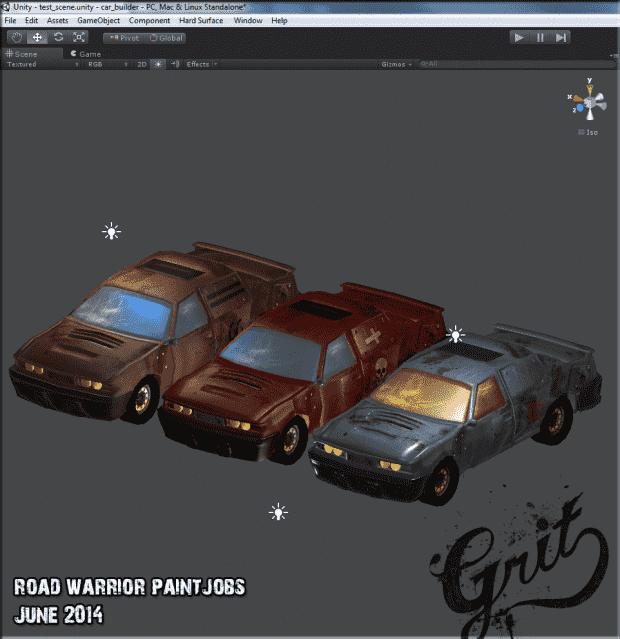Toggle scene lighting button
The width and height of the screenshot is (620, 639).
(157, 64)
